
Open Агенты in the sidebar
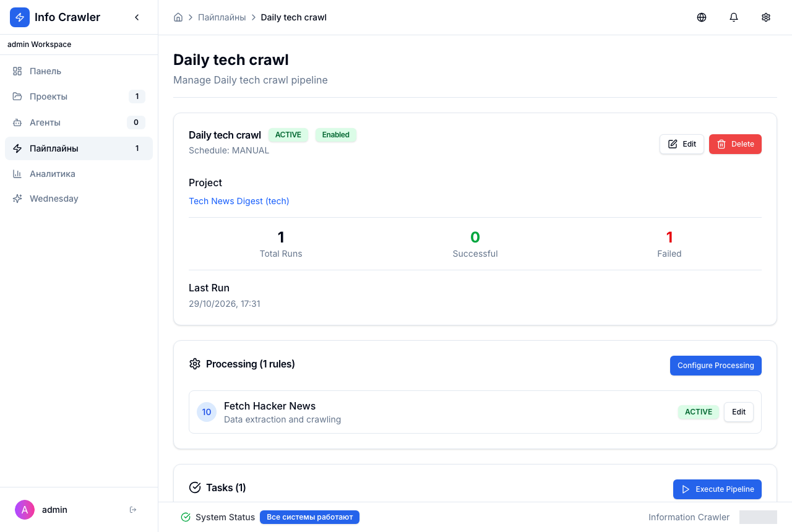pyautogui.click(x=79, y=122)
